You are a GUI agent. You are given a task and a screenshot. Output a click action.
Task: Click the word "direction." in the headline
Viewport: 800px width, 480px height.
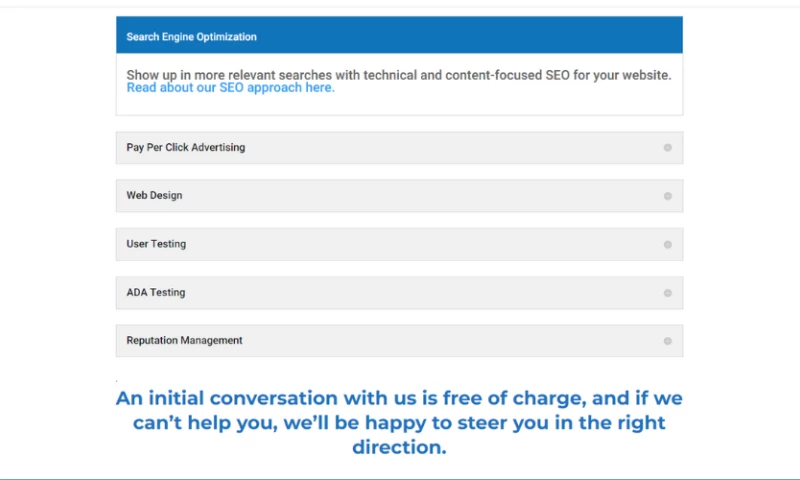coord(399,447)
